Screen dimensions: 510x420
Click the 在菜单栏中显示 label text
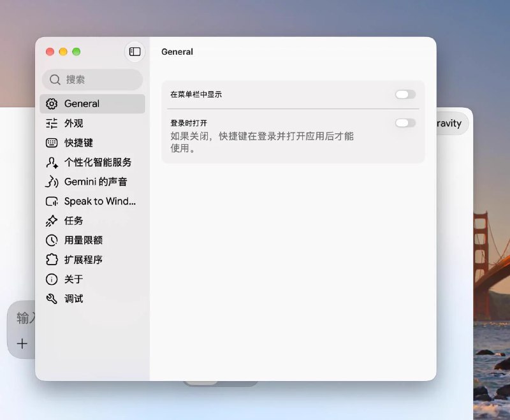(x=196, y=94)
